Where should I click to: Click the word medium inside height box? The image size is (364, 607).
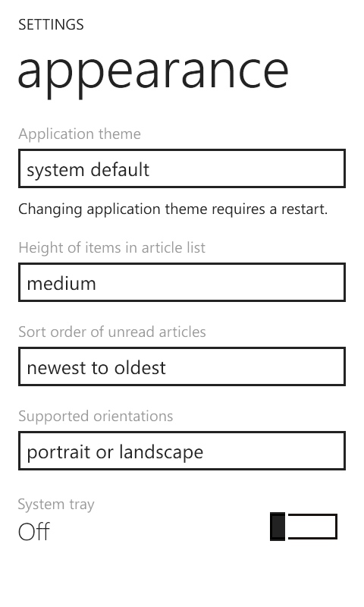tap(61, 283)
